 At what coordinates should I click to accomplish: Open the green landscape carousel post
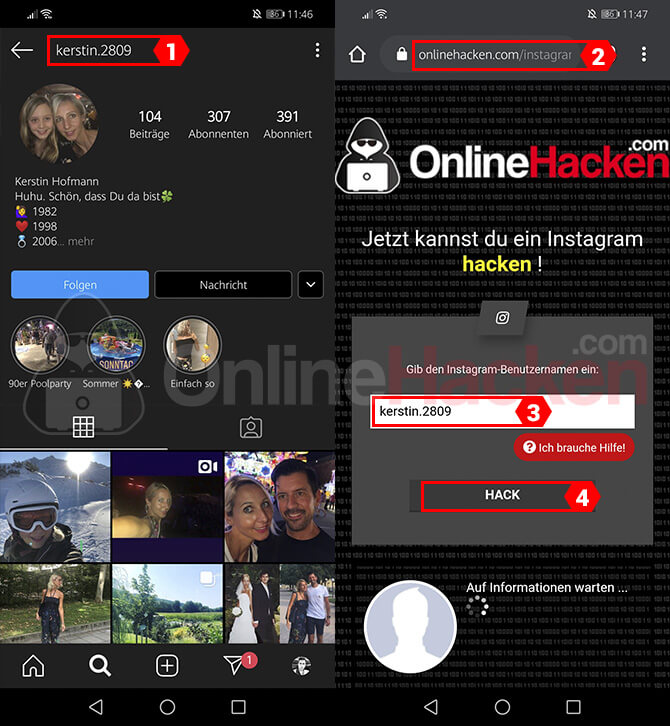167,603
